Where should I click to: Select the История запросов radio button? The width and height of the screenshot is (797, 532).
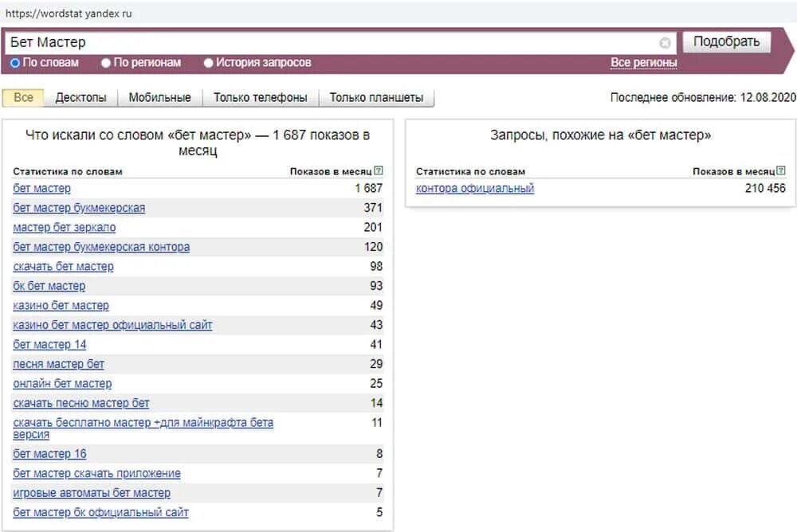208,63
